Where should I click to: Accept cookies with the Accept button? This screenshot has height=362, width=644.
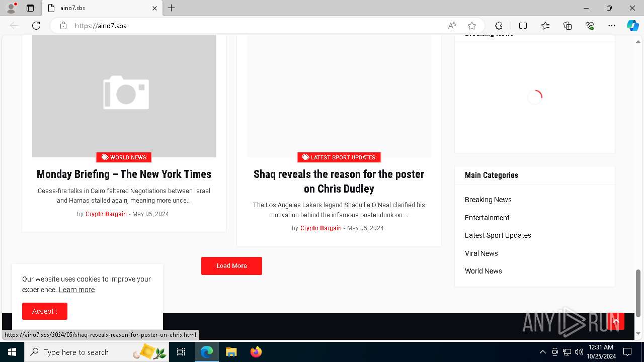(x=45, y=311)
